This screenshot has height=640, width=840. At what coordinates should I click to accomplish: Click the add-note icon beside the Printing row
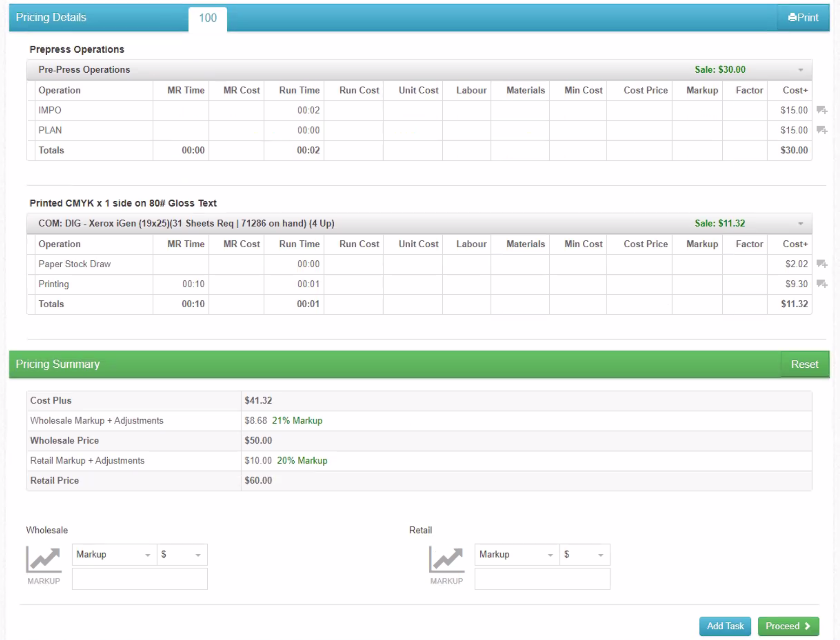pyautogui.click(x=822, y=284)
